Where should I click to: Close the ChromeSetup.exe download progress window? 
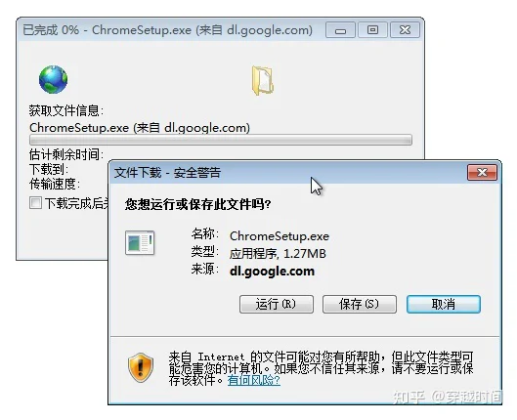point(405,30)
